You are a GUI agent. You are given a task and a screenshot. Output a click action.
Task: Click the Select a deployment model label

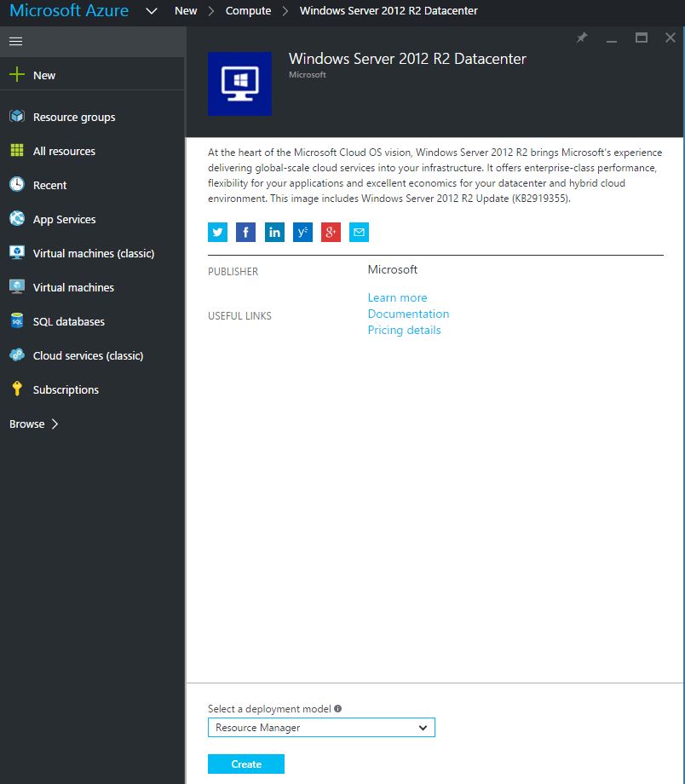(269, 709)
